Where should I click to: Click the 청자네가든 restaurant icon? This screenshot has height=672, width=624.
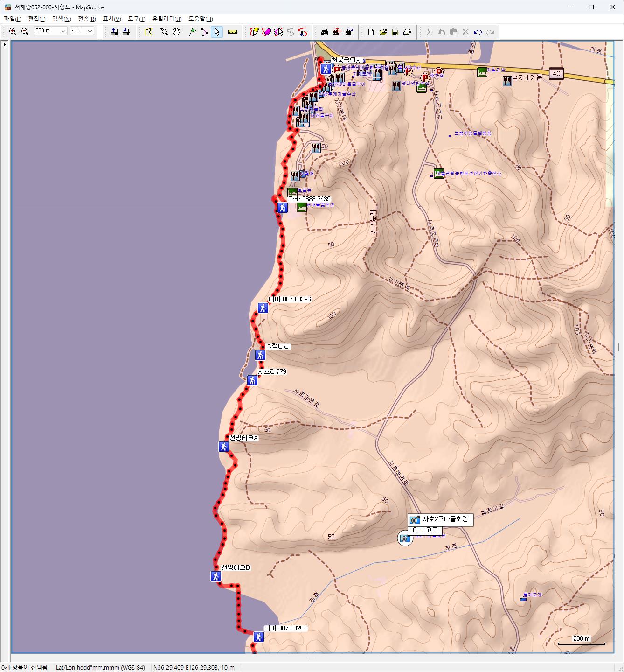pyautogui.click(x=507, y=81)
